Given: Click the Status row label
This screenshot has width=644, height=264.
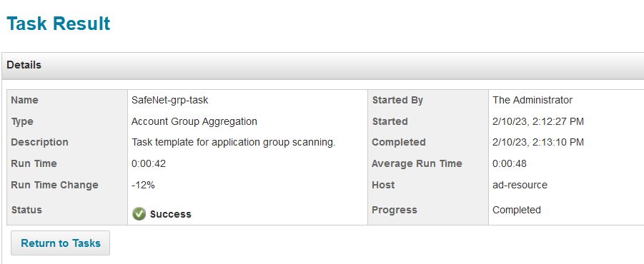Looking at the screenshot, I should [x=26, y=210].
